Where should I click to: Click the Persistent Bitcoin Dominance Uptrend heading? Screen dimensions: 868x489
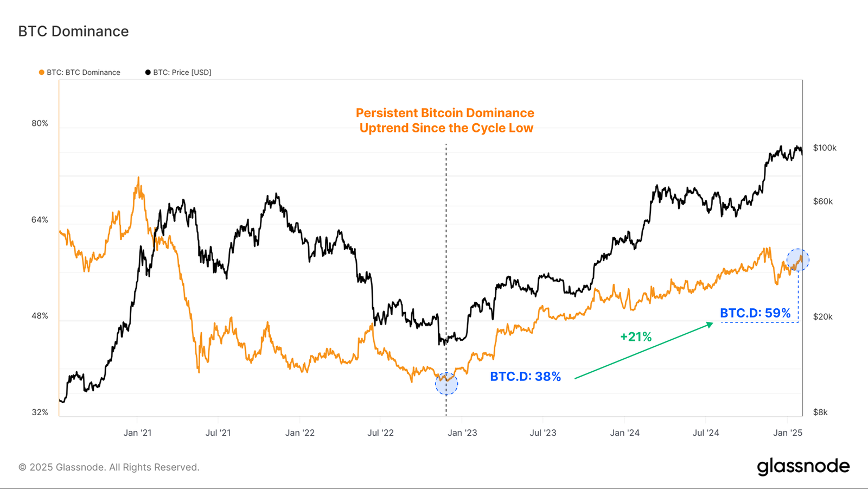(445, 120)
